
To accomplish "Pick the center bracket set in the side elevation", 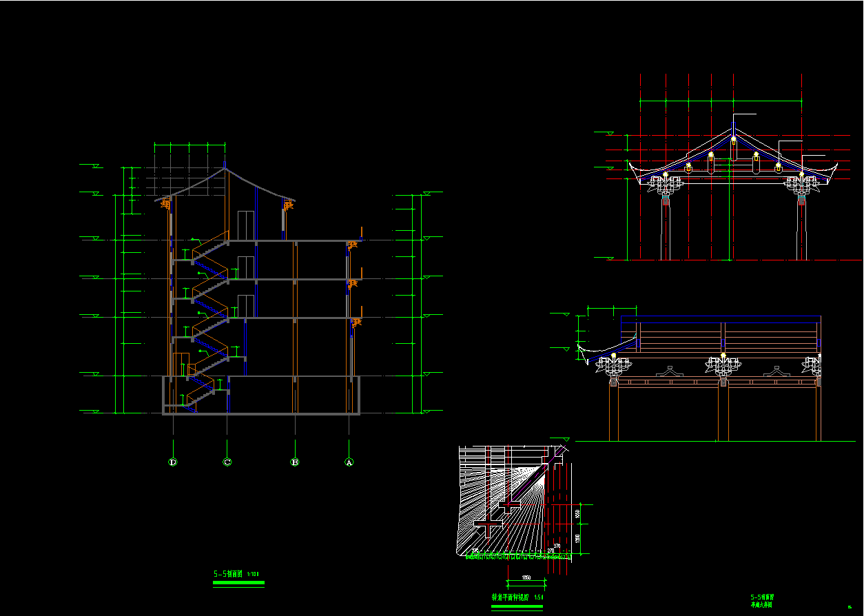I will pyautogui.click(x=722, y=367).
